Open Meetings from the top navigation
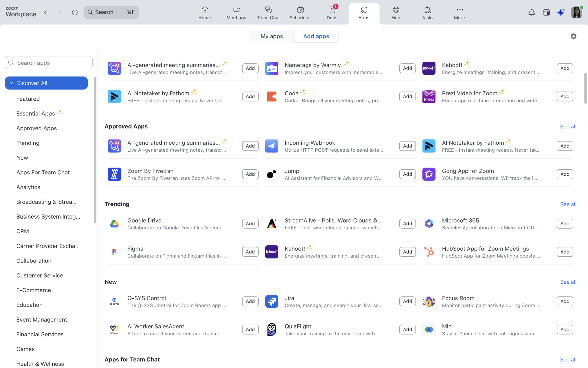Image resolution: width=588 pixels, height=368 pixels. (236, 13)
